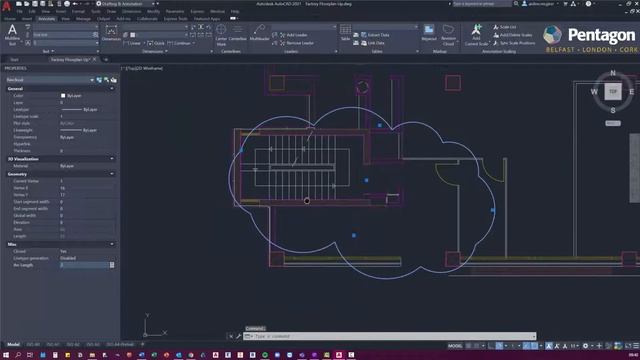Click the quick calculator icon beside Arc length

(112, 265)
